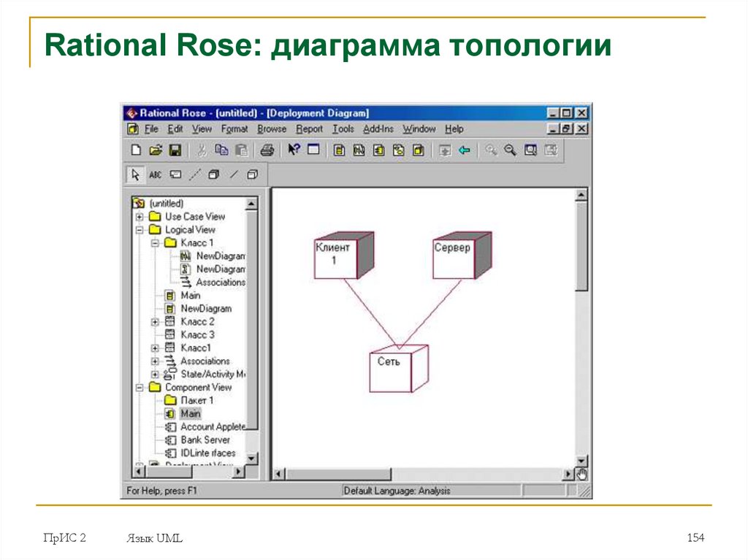Select the Device node tool
The height and width of the screenshot is (560, 748).
pyautogui.click(x=252, y=174)
